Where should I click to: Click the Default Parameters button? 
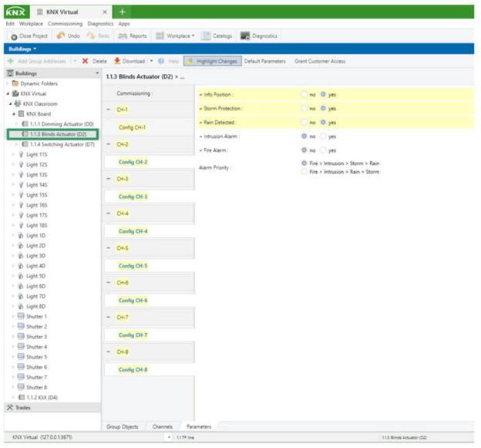tap(264, 61)
